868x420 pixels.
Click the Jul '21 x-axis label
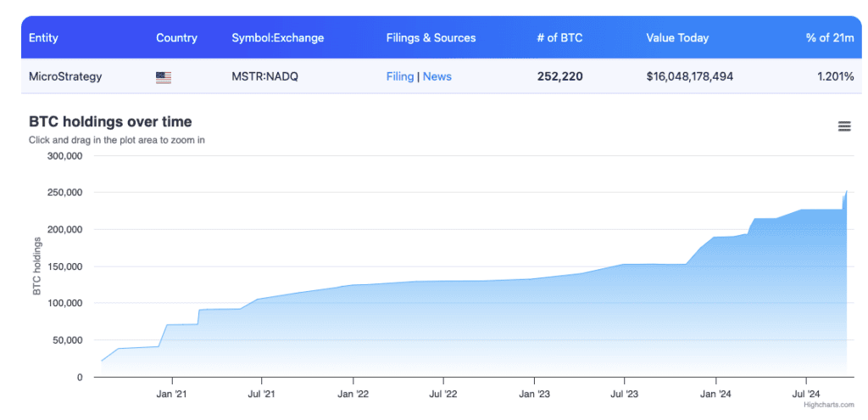[x=261, y=395]
